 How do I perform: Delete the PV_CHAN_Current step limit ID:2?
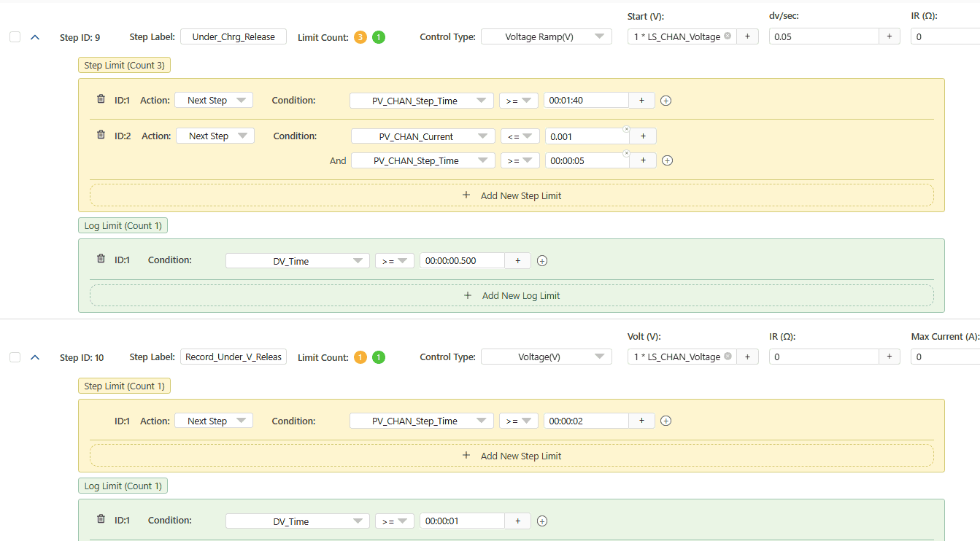100,134
